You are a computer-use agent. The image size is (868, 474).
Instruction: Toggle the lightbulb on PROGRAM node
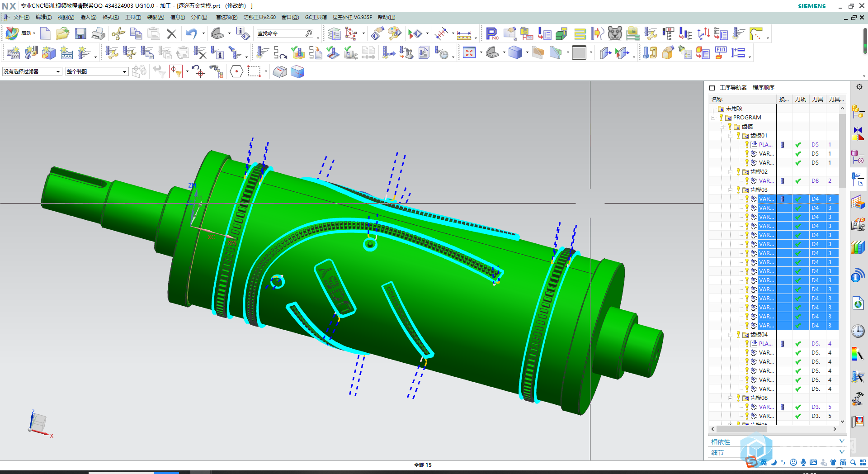(721, 118)
